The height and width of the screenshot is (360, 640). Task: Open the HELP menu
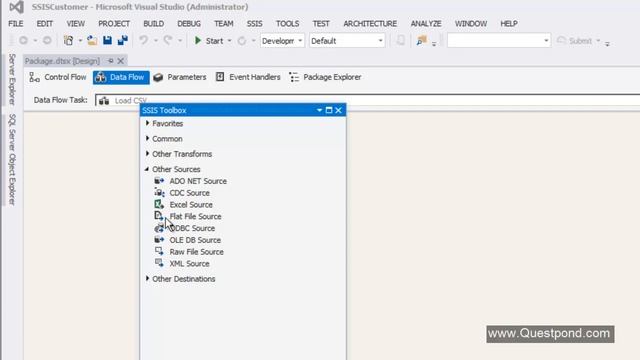(509, 24)
